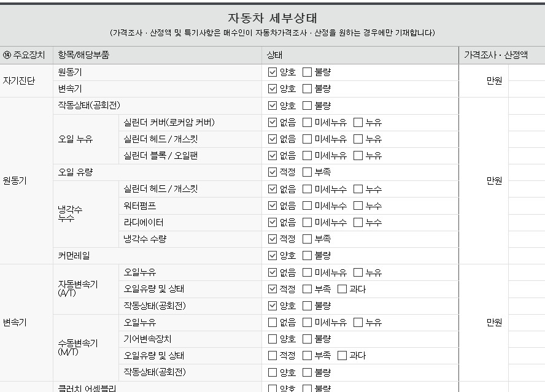Viewport: 545px width, 392px height.
Task: Click the 가격조사·산정액 column header
Action: click(x=495, y=55)
